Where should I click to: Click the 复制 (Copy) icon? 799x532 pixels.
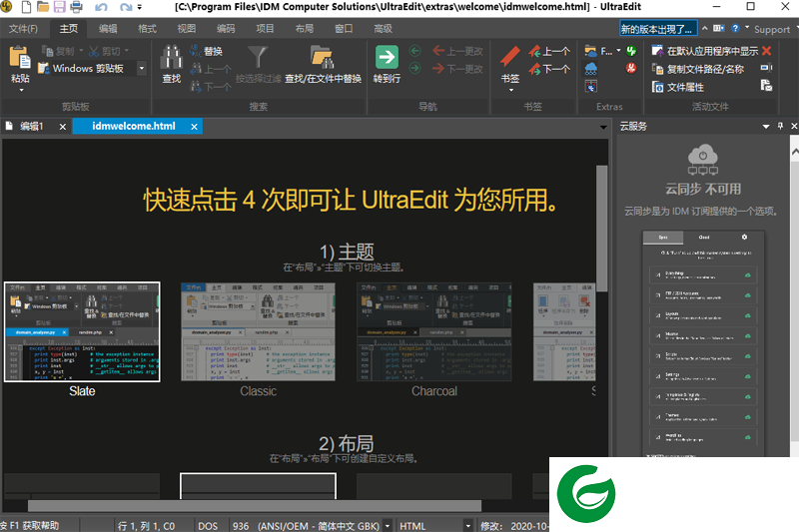tap(47, 51)
